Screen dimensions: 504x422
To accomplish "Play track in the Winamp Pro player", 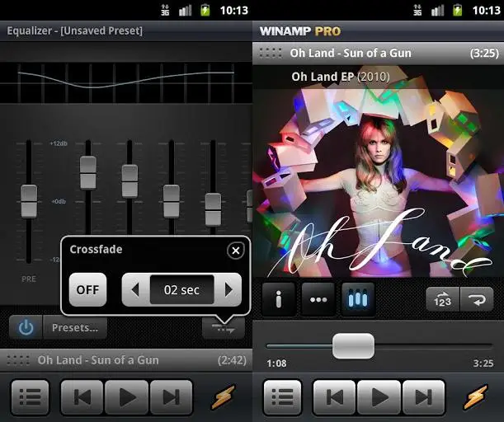I will 379,397.
